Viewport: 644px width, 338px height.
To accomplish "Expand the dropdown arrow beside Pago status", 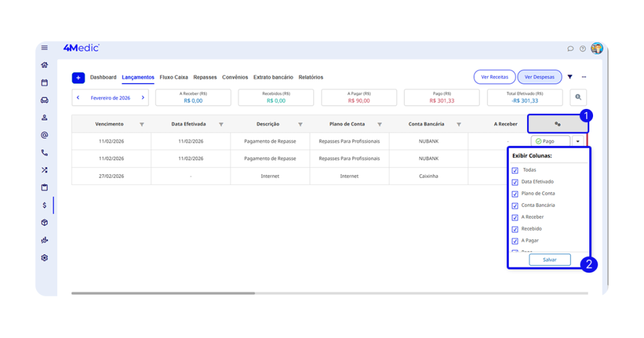I will pyautogui.click(x=577, y=142).
